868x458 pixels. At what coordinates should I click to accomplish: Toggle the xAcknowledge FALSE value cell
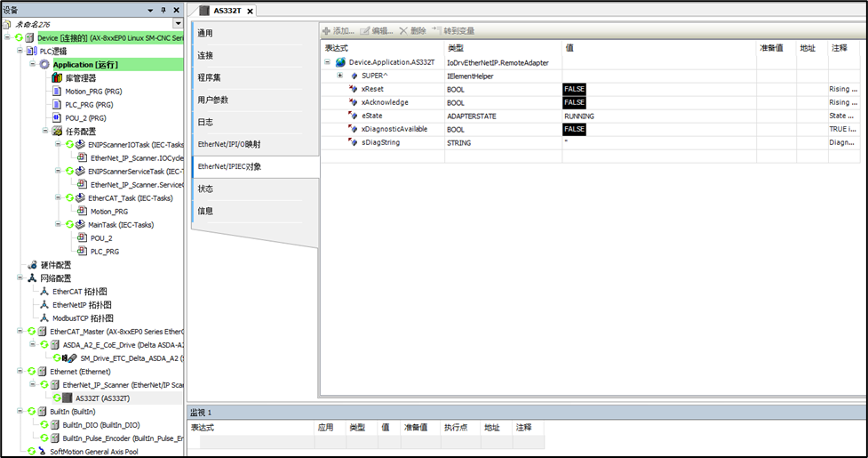click(x=574, y=103)
